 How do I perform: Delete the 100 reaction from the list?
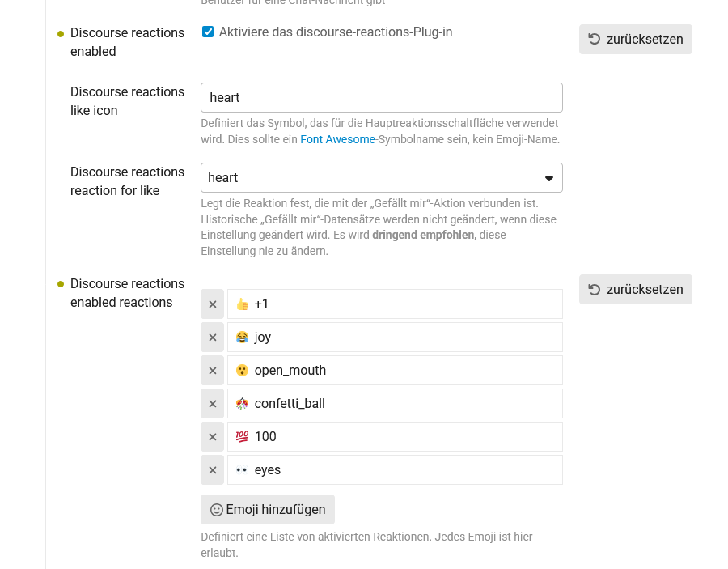213,437
